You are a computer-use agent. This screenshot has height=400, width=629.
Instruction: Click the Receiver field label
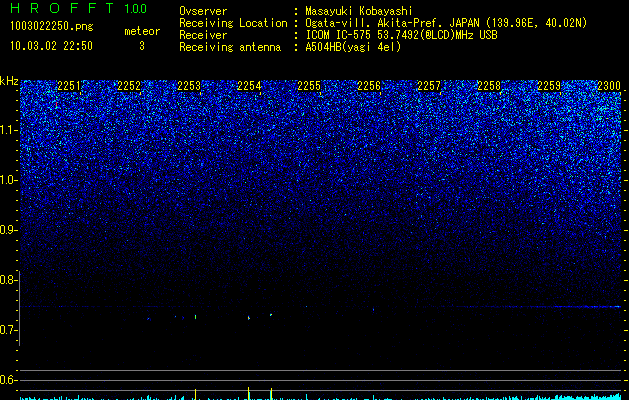coord(203,35)
